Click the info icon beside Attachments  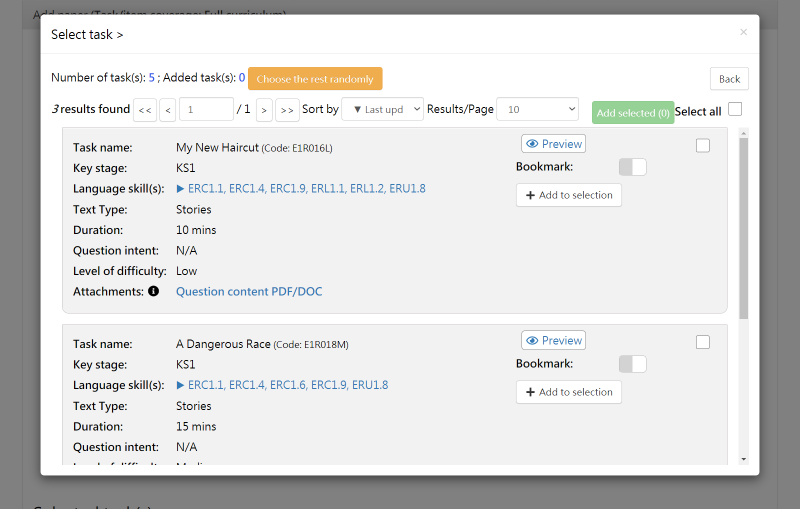154,292
